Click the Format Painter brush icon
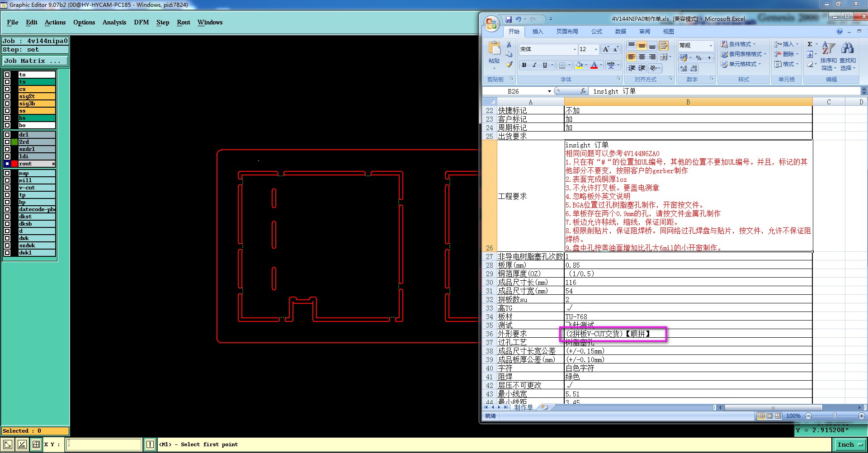The height and width of the screenshot is (453, 868). pos(509,64)
